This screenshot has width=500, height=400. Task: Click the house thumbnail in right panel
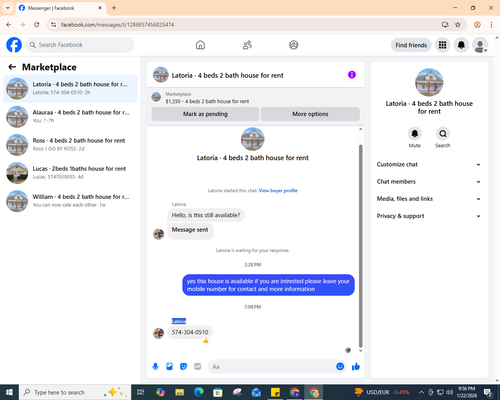tap(429, 82)
